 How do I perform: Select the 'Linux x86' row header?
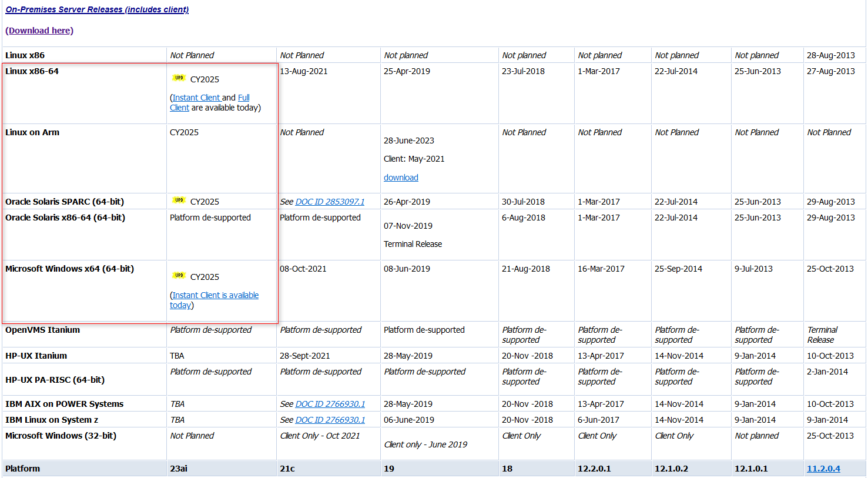[x=25, y=55]
